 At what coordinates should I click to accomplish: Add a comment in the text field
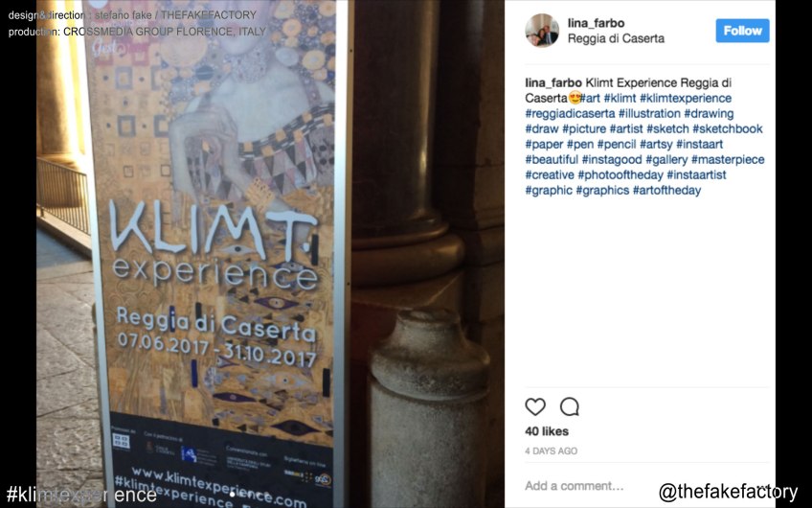pyautogui.click(x=574, y=486)
